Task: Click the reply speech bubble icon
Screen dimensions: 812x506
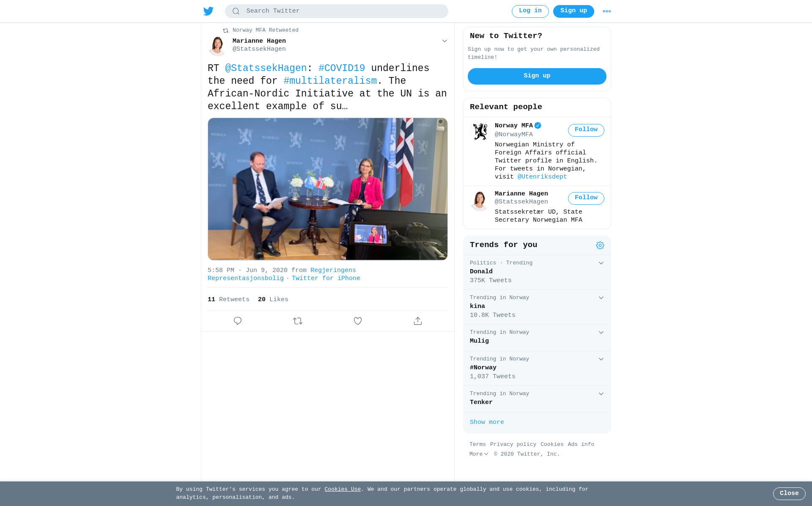Action: point(238,321)
